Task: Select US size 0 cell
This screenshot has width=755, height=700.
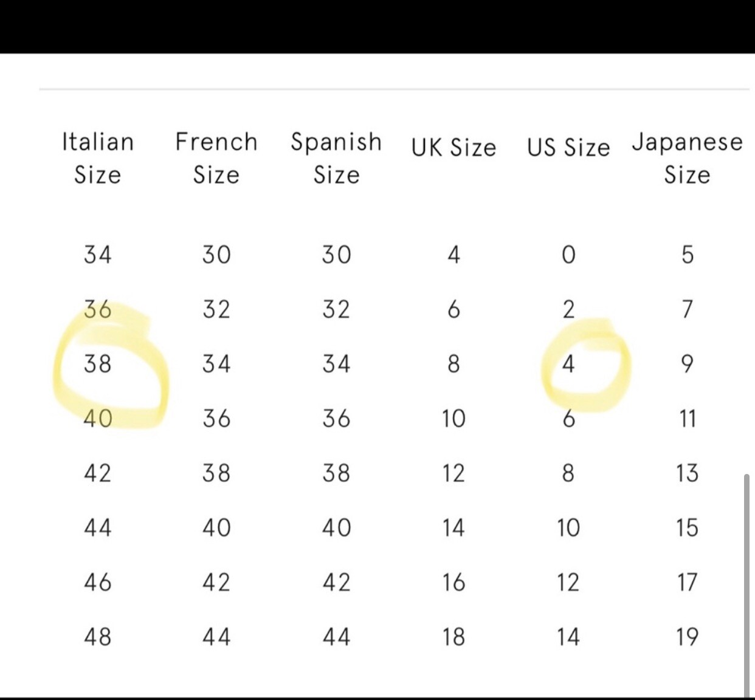Action: coord(568,255)
